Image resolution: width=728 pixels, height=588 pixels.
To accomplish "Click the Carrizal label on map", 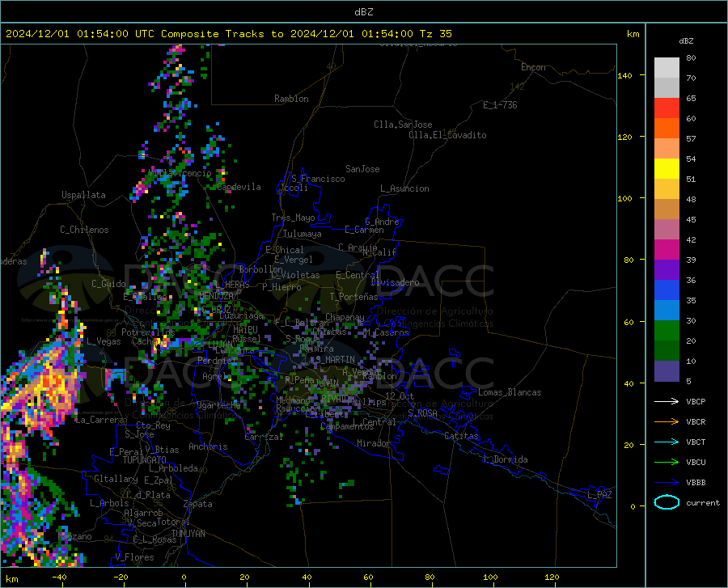I will pos(264,438).
